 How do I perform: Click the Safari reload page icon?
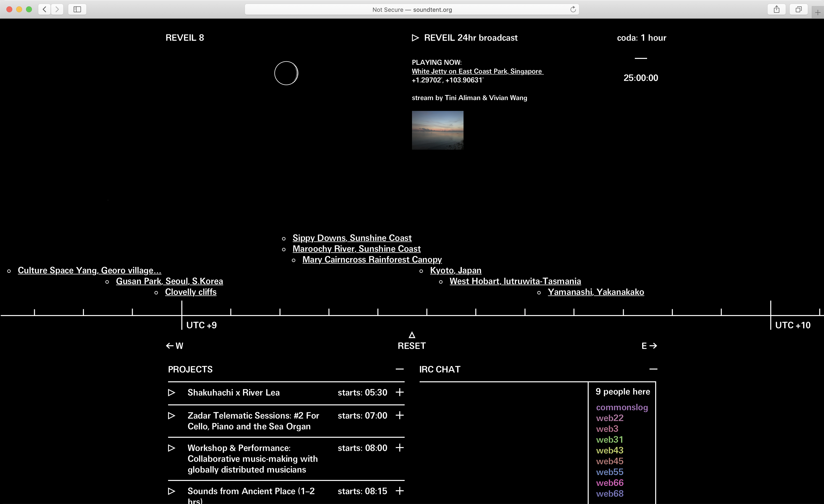pos(573,9)
